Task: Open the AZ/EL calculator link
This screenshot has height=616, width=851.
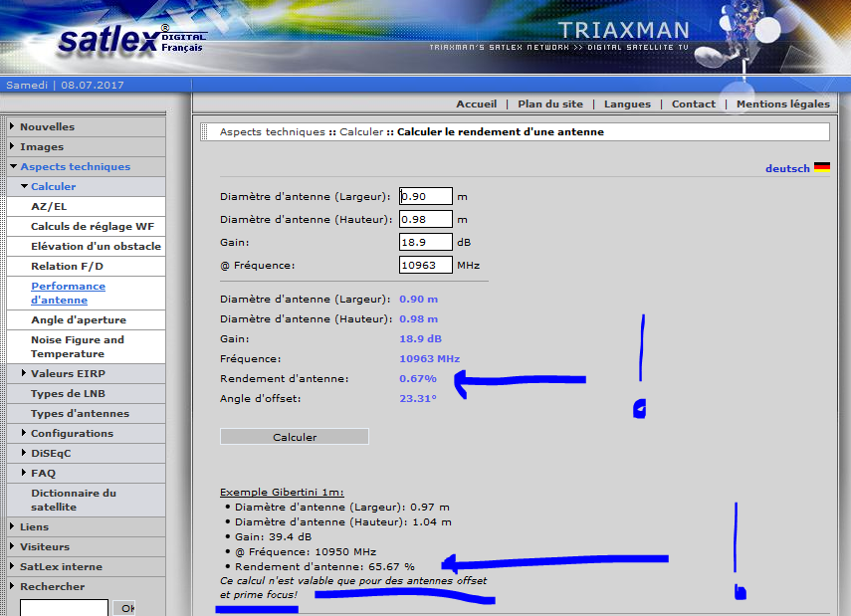Action: 49,206
